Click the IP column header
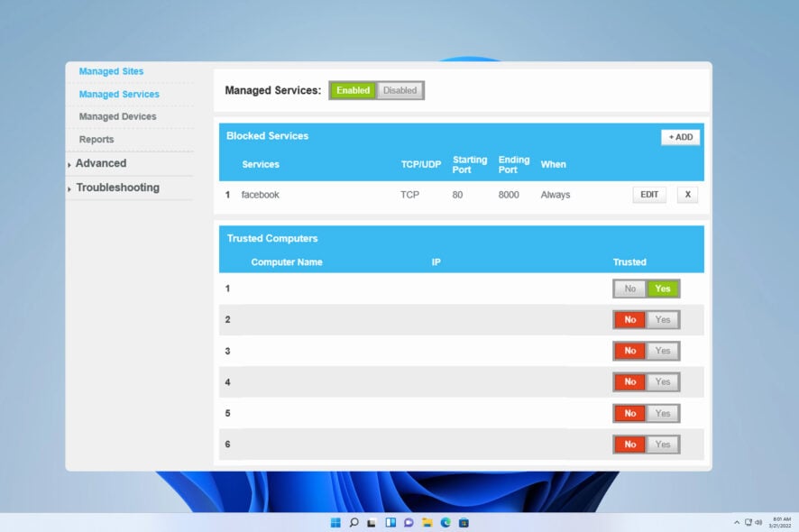The height and width of the screenshot is (532, 799). click(436, 261)
